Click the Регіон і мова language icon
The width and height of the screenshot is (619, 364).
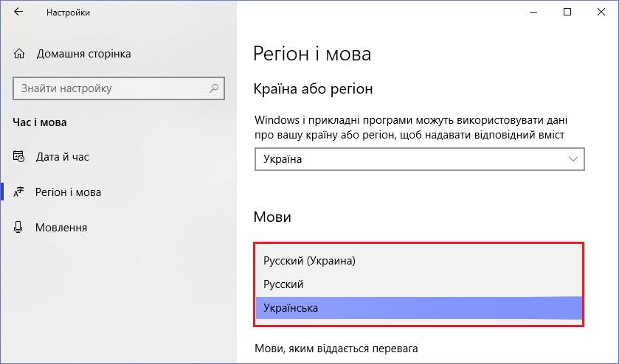pyautogui.click(x=18, y=192)
